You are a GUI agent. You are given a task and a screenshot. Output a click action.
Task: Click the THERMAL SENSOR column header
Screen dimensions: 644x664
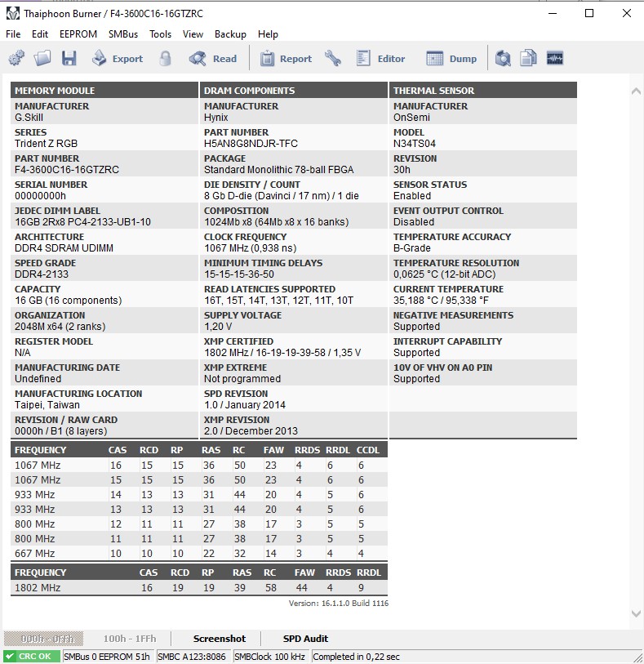482,91
